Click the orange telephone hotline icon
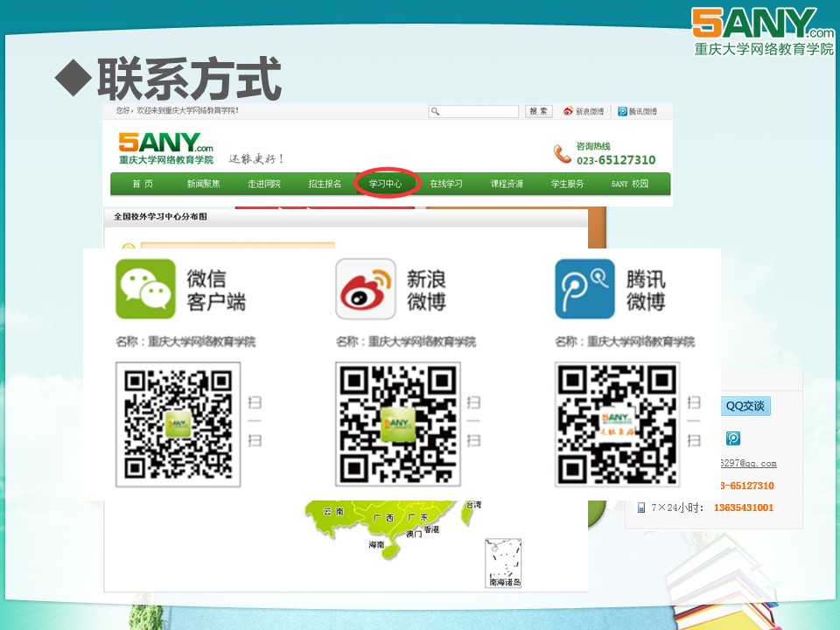 (562, 154)
